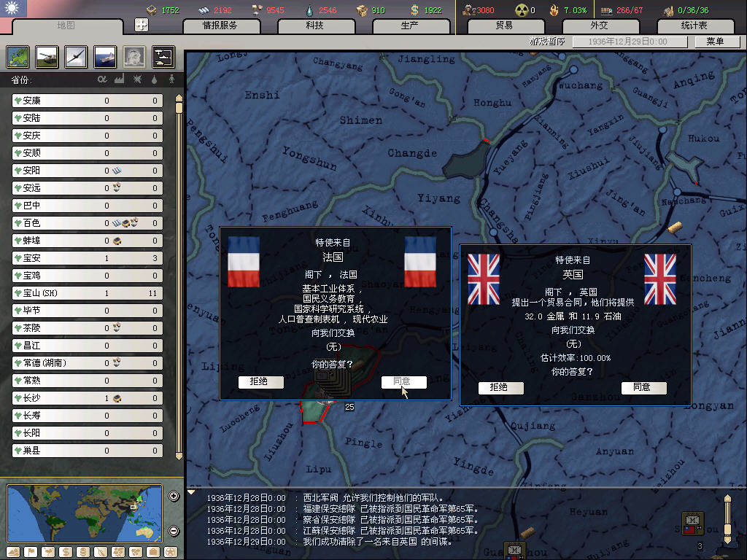Viewport: 747px width, 560px height.
Task: Open the 外交 diplomacy tab
Action: (598, 26)
